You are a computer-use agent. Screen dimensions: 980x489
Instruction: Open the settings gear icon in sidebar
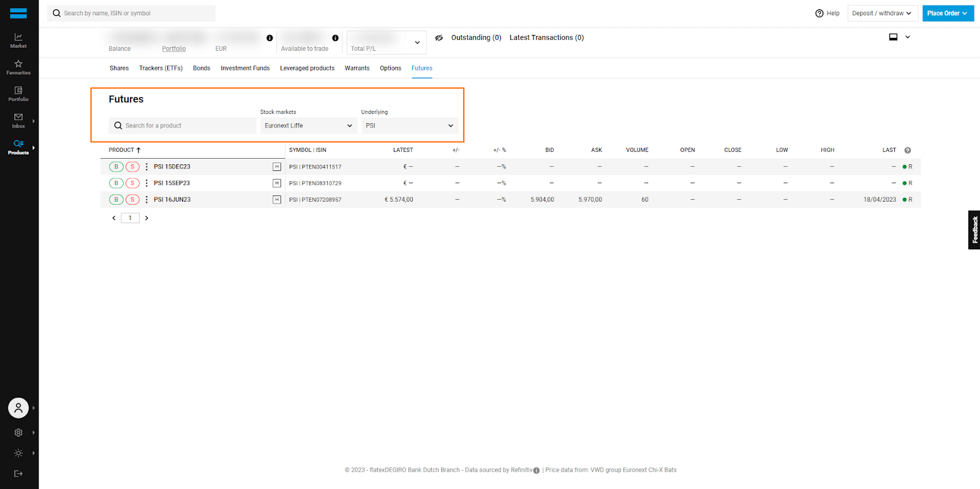click(18, 433)
